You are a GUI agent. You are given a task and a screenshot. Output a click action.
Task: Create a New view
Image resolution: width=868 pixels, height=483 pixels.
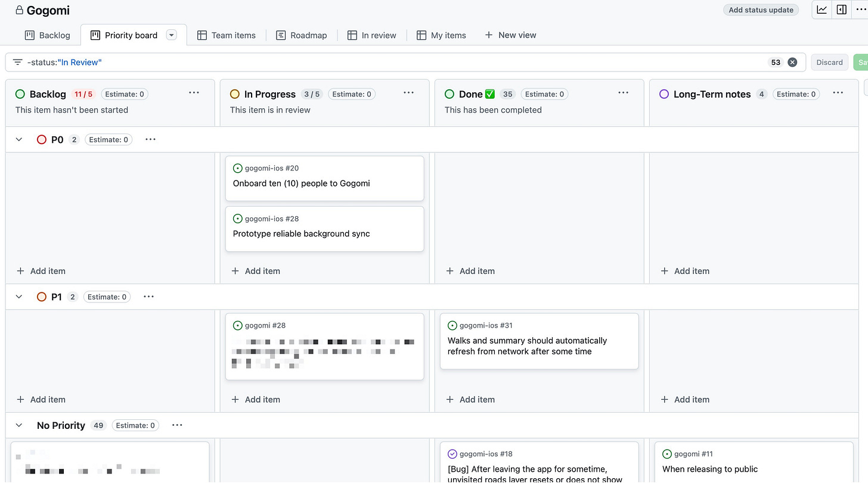click(x=510, y=35)
